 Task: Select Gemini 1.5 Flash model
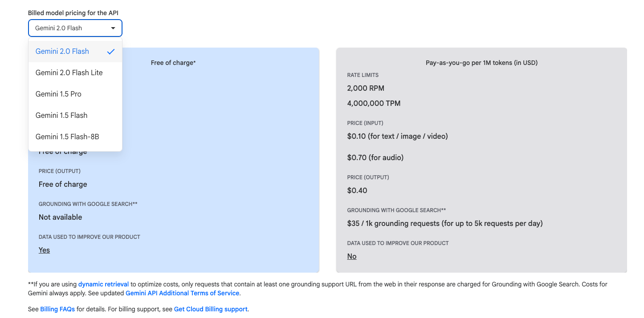(x=61, y=115)
